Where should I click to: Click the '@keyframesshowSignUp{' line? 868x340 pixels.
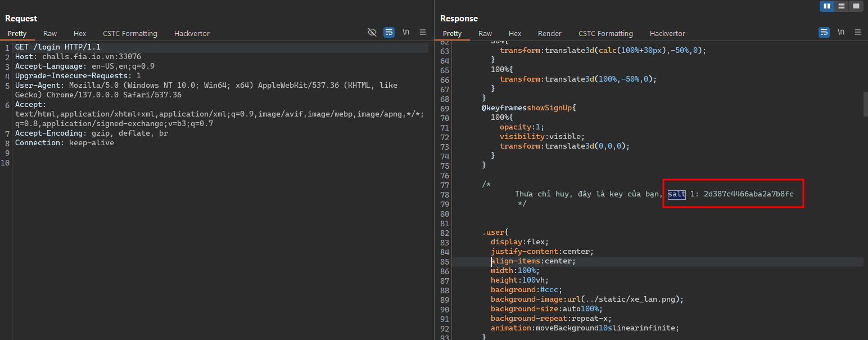tap(529, 108)
